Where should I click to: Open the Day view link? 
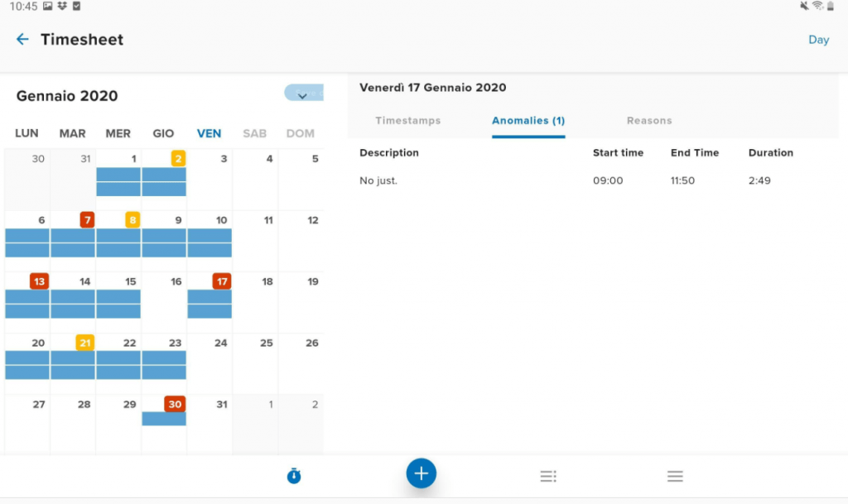(818, 40)
